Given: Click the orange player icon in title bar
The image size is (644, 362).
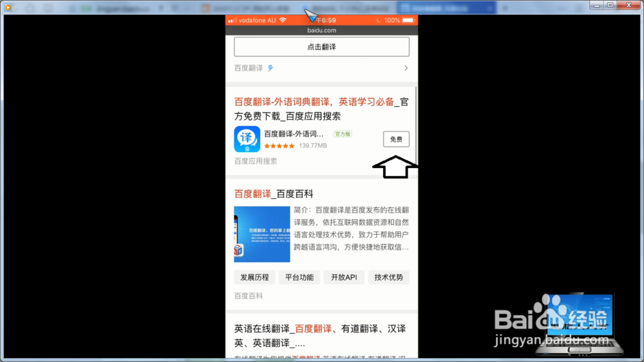Looking at the screenshot, I should click(x=8, y=7).
